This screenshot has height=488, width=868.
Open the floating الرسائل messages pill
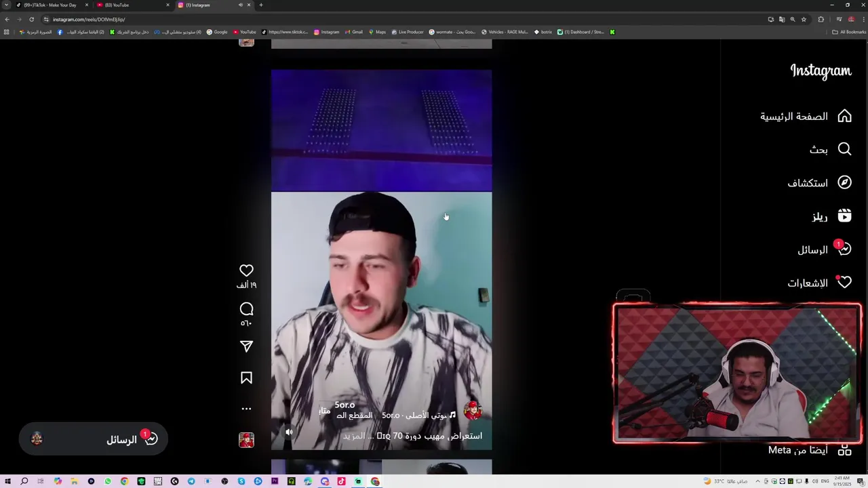point(93,439)
